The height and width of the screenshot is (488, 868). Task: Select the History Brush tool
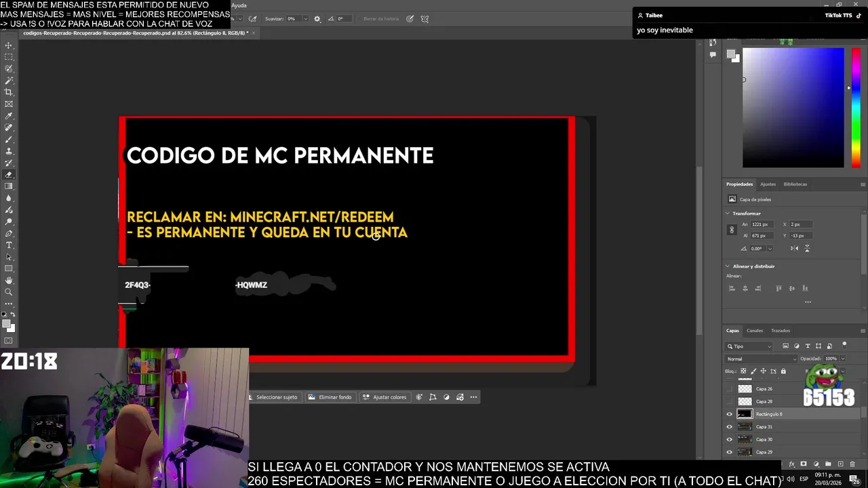tap(9, 163)
